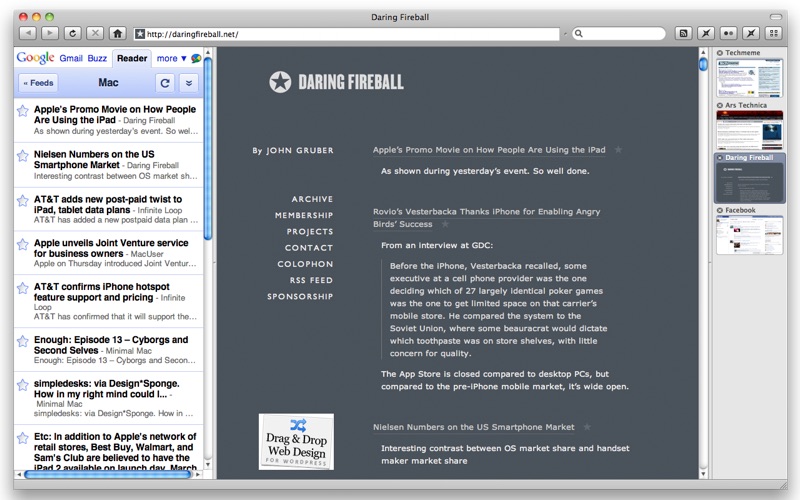Star the Apple's Promo Movie feed item
800x500 pixels.
point(22,111)
